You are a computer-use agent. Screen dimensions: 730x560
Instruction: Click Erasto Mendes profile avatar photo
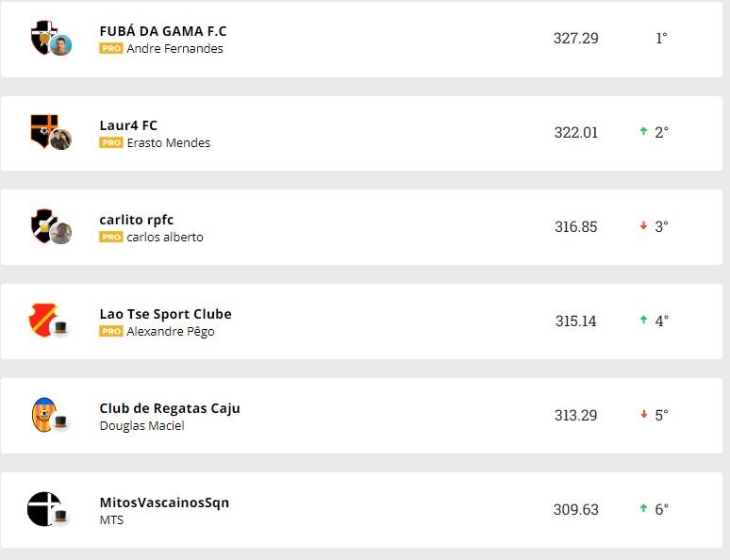click(61, 140)
